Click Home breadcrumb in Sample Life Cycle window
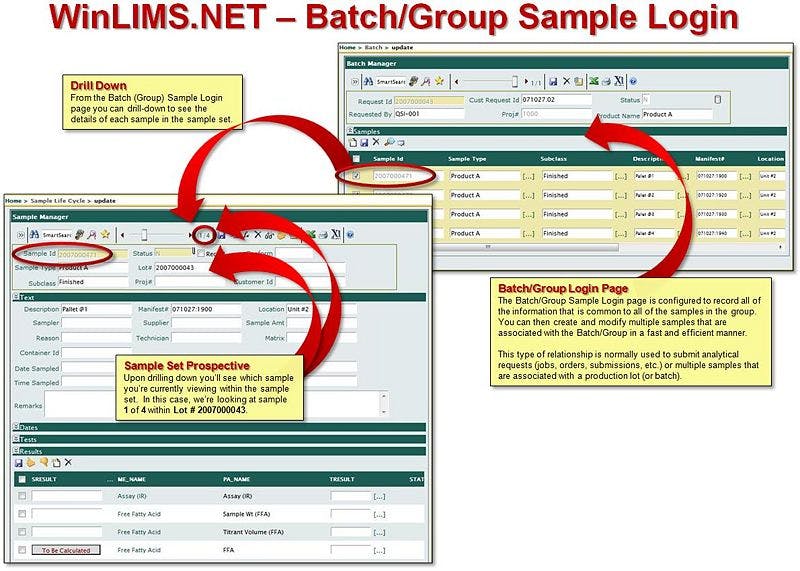The width and height of the screenshot is (800, 571). 13,201
